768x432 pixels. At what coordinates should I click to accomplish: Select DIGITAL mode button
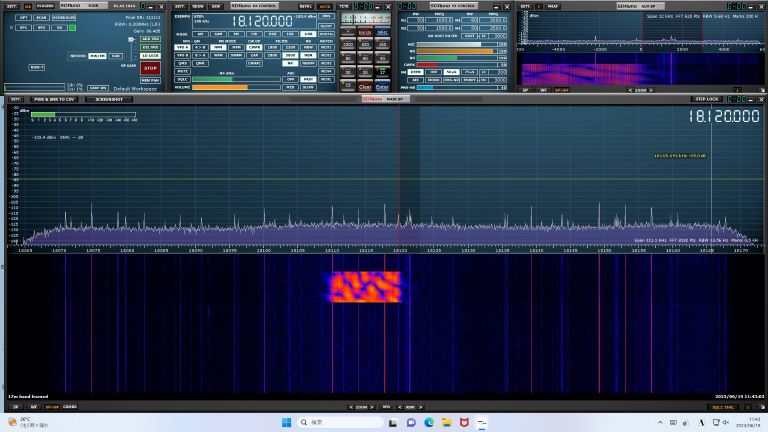coord(326,34)
